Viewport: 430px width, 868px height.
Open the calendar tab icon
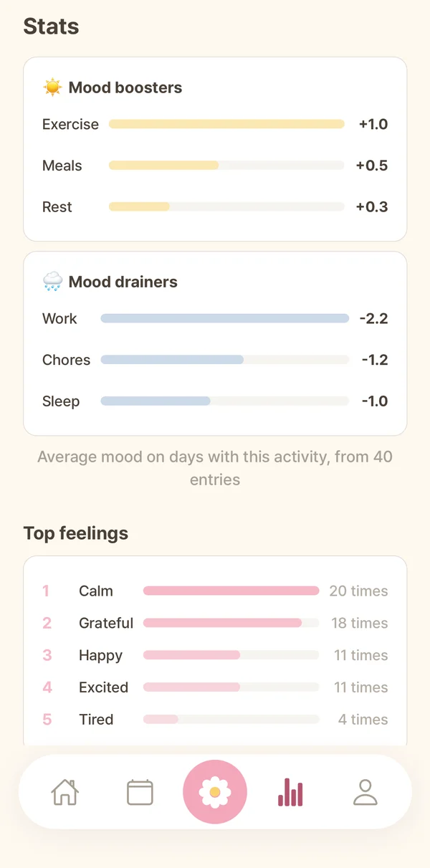140,792
